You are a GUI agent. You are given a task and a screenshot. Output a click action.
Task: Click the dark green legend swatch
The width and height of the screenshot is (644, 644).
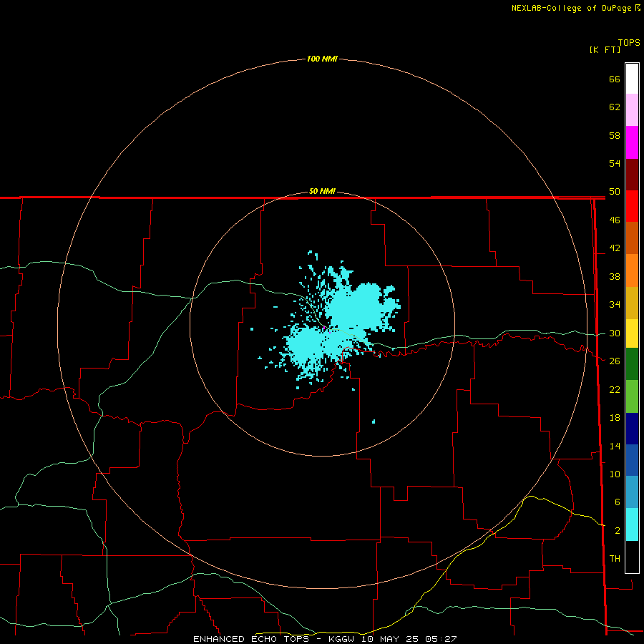pos(632,364)
